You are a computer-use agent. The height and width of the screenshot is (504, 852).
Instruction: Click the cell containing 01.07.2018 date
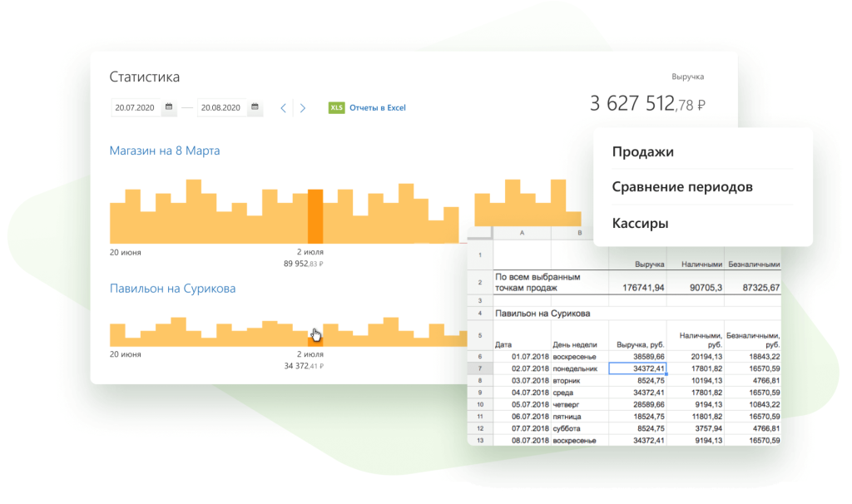(x=522, y=356)
